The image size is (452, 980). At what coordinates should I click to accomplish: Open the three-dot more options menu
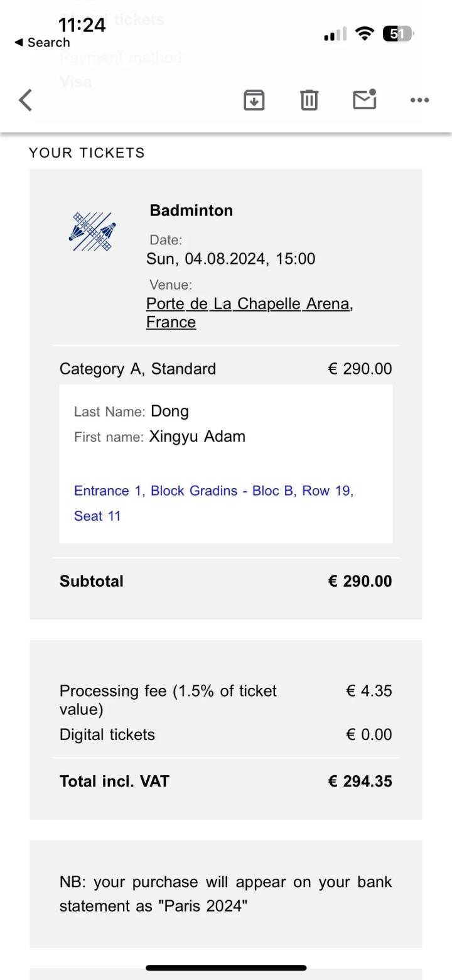419,100
